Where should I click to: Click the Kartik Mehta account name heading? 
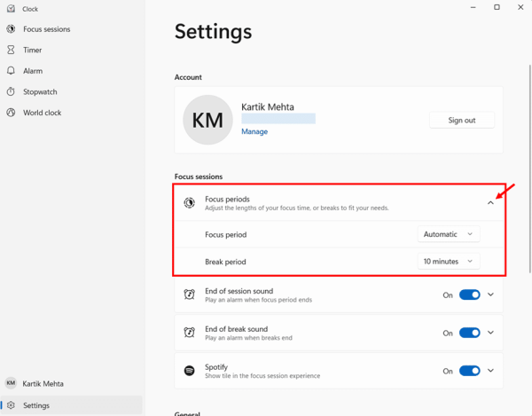(x=268, y=107)
